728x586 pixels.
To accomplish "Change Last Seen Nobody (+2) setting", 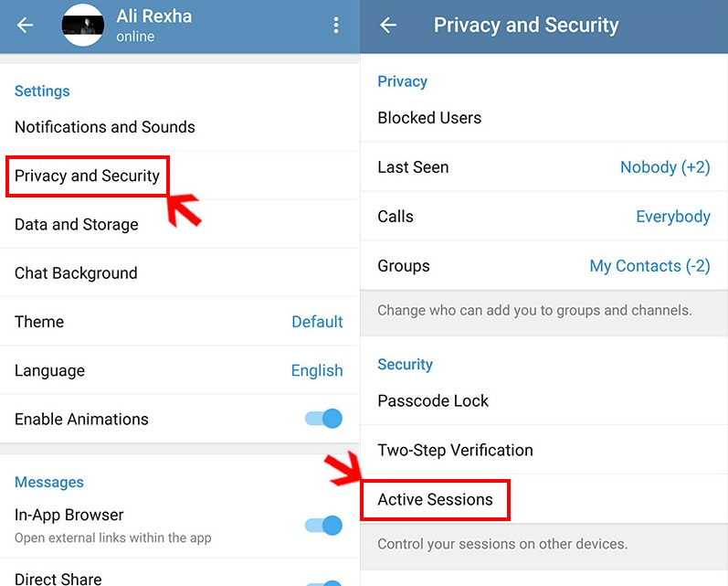I will coord(544,167).
